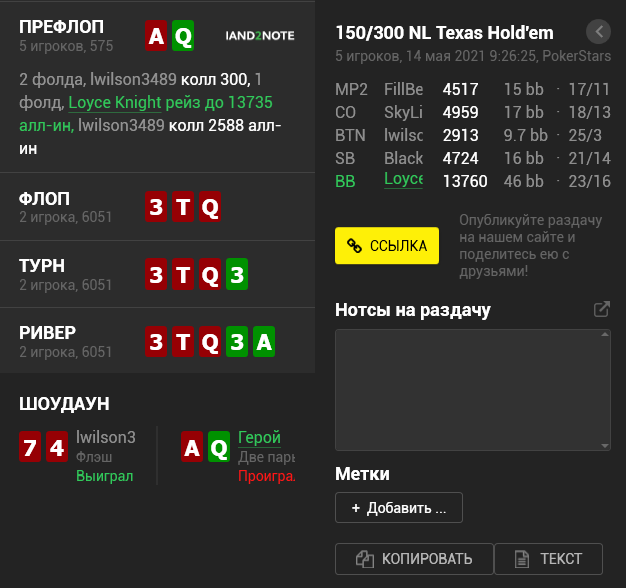
Task: Click stack value 13760
Action: [465, 182]
